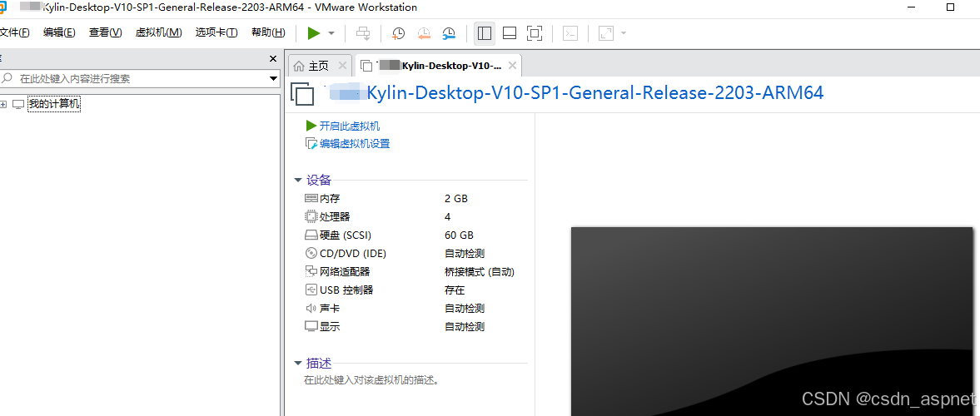Maximize the VMware Workstation window
Viewport: 980px width, 416px height.
(950, 7)
